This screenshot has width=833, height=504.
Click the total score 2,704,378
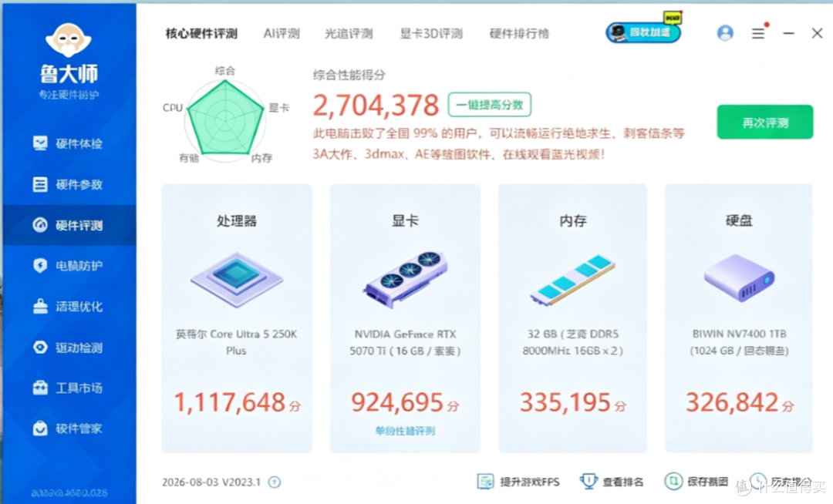376,105
